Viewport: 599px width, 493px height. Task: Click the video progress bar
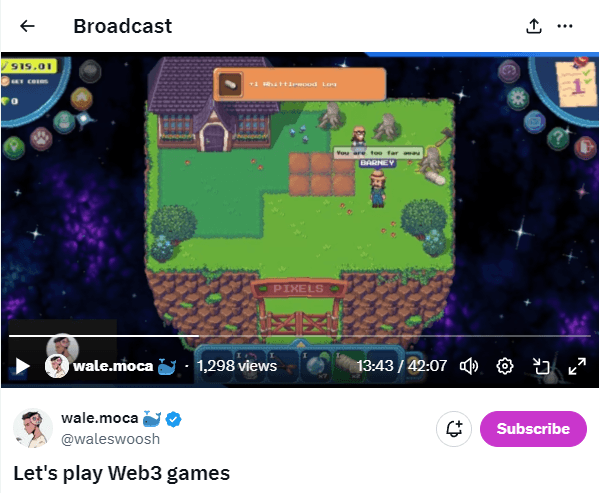pos(300,336)
